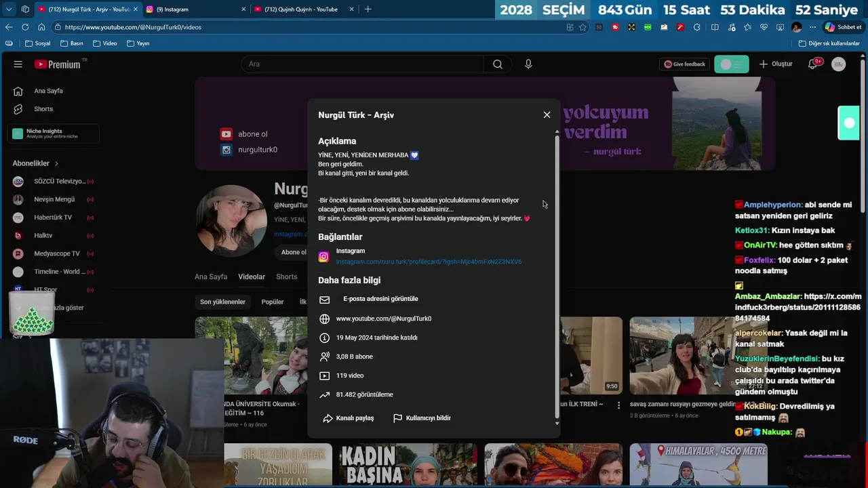Click the address bar URL
Screen dimensions: 868x488
(x=133, y=27)
